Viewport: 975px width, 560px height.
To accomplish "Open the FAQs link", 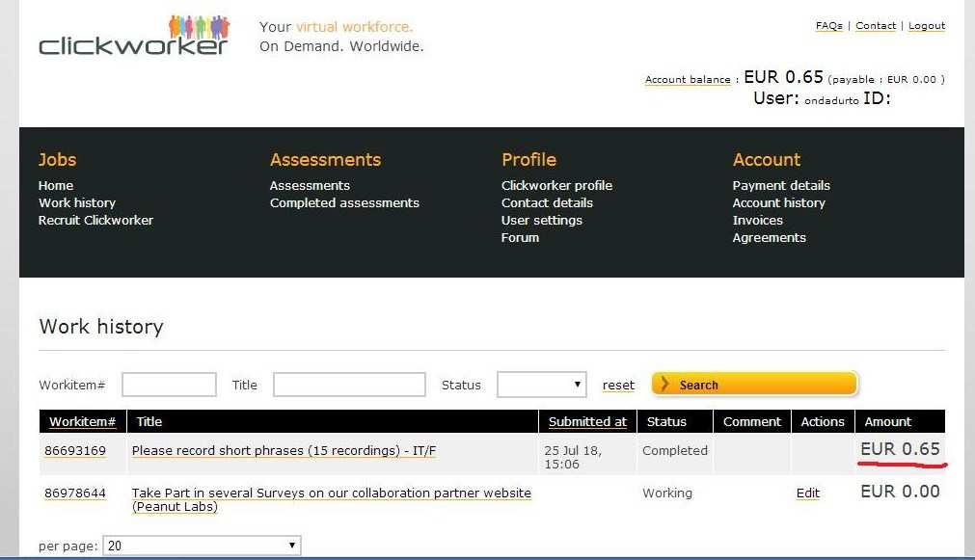I will pyautogui.click(x=828, y=25).
